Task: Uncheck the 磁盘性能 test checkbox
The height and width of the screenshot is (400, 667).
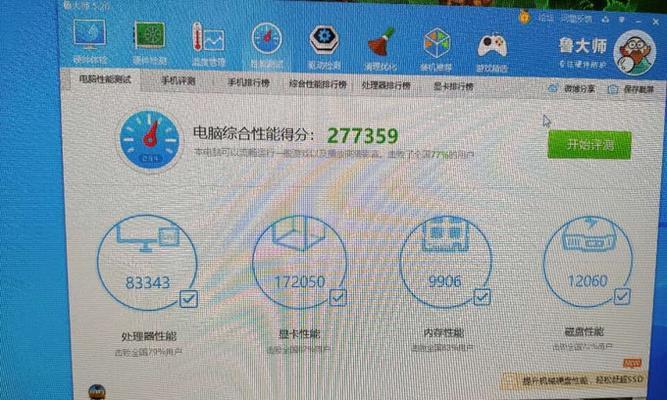Action: (621, 296)
